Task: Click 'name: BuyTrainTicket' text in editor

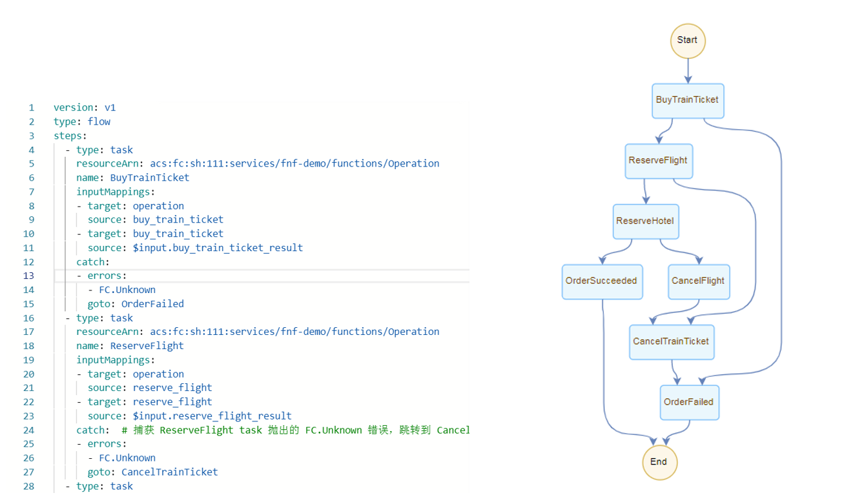Action: point(133,177)
